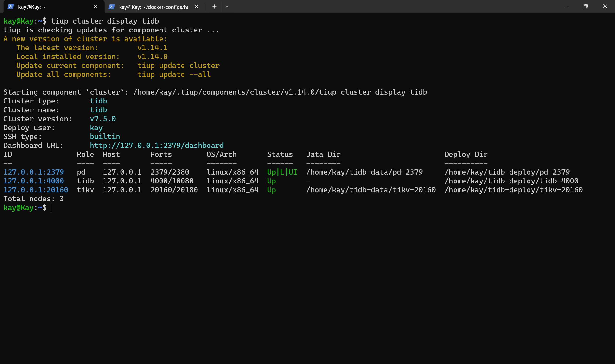Click local installed version v1.14.0

[152, 57]
